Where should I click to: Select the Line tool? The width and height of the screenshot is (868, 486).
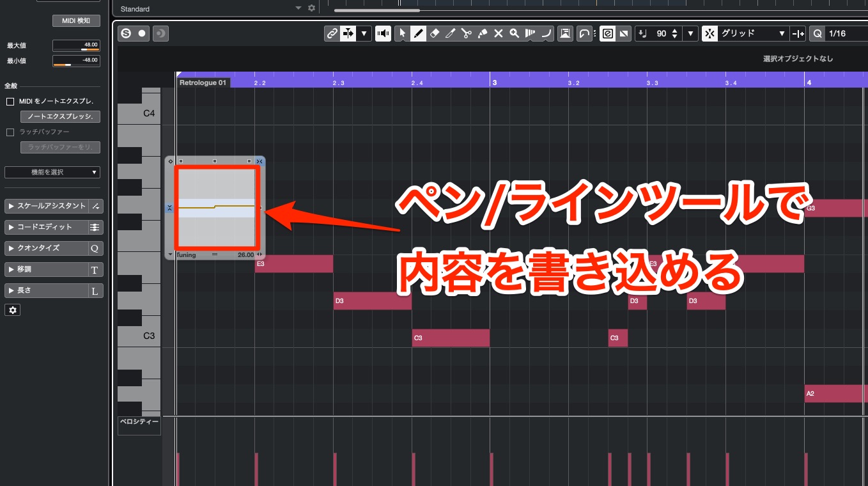(x=546, y=33)
